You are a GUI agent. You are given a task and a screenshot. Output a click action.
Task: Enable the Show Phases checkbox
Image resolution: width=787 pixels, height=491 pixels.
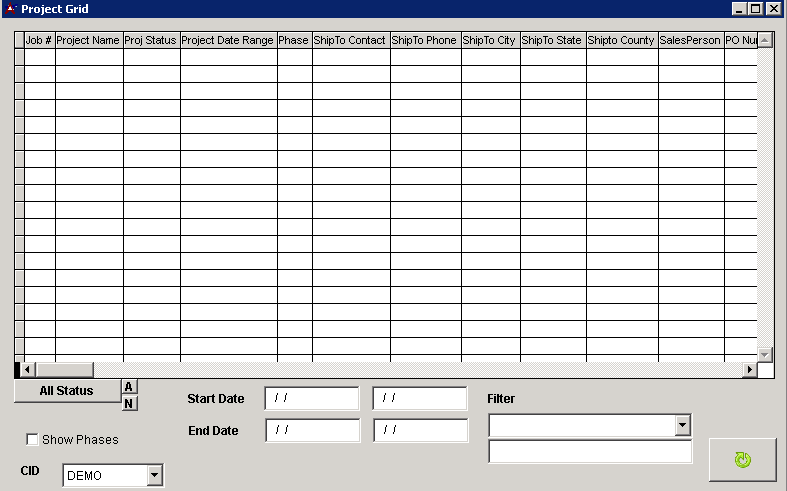pyautogui.click(x=33, y=439)
